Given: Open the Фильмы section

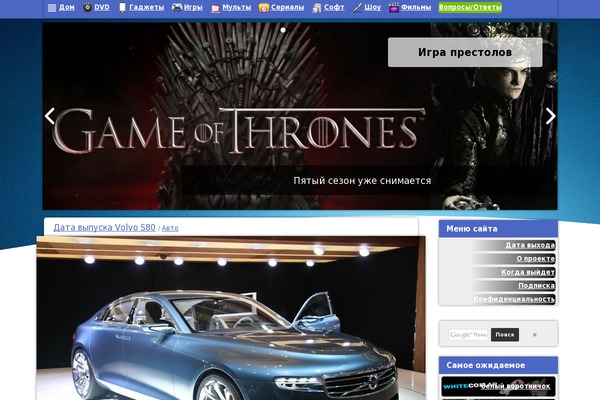Looking at the screenshot, I should click(x=416, y=7).
